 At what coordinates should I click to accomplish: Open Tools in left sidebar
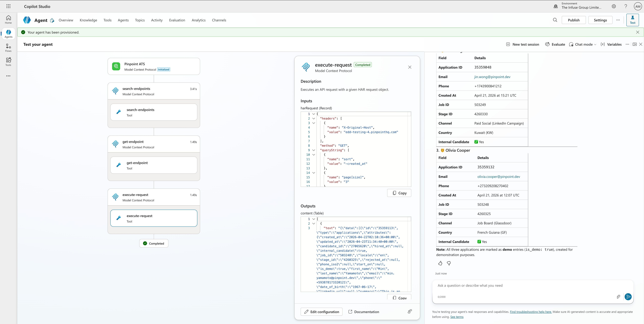[8, 62]
